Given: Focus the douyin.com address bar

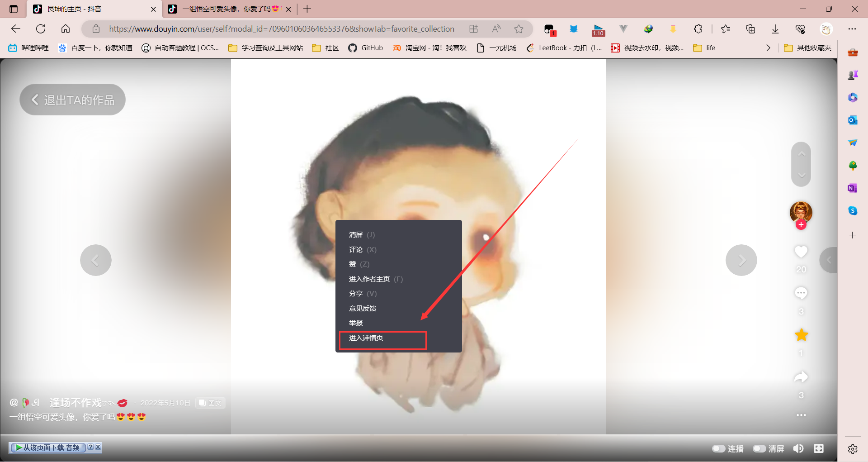Looking at the screenshot, I should point(281,29).
